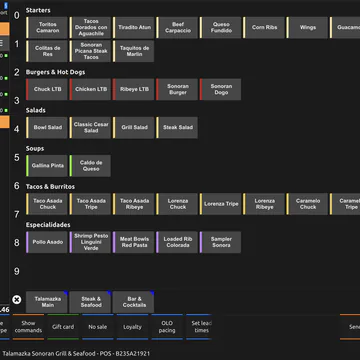Select Sampler Sonora specialty
The width and height of the screenshot is (360, 360).
pyautogui.click(x=220, y=242)
